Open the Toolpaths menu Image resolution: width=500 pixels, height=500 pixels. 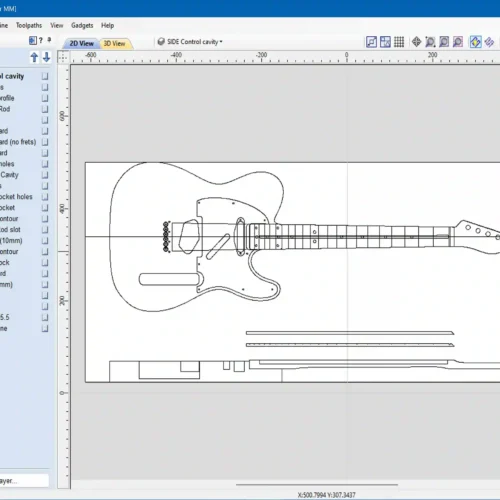pyautogui.click(x=29, y=25)
